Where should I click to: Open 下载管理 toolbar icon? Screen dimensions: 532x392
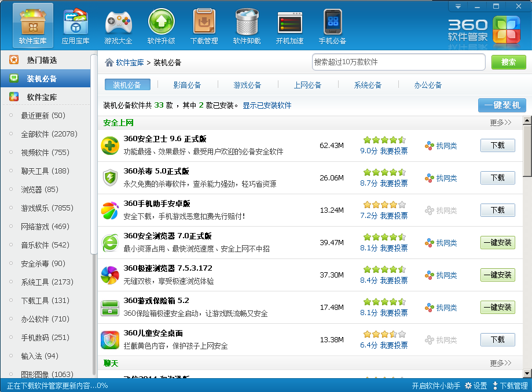coord(204,26)
